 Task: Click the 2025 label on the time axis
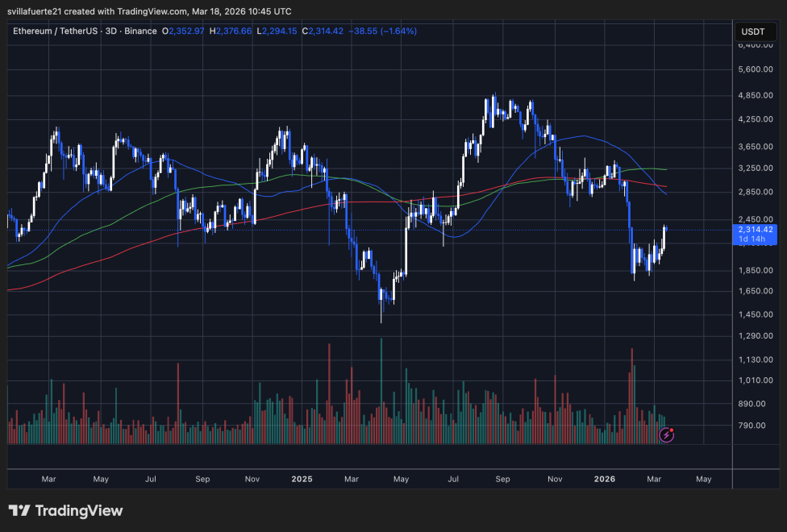302,479
